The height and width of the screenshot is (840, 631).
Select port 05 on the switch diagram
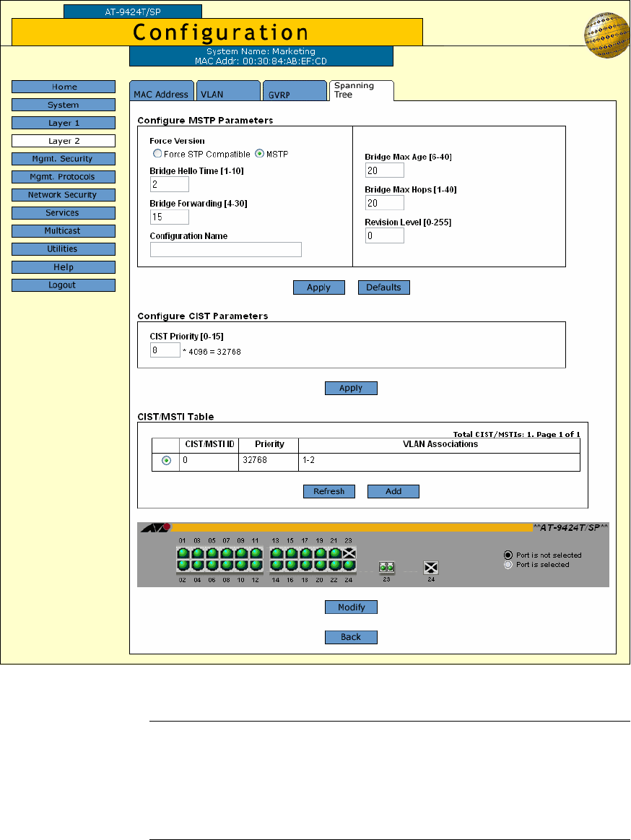click(x=212, y=553)
